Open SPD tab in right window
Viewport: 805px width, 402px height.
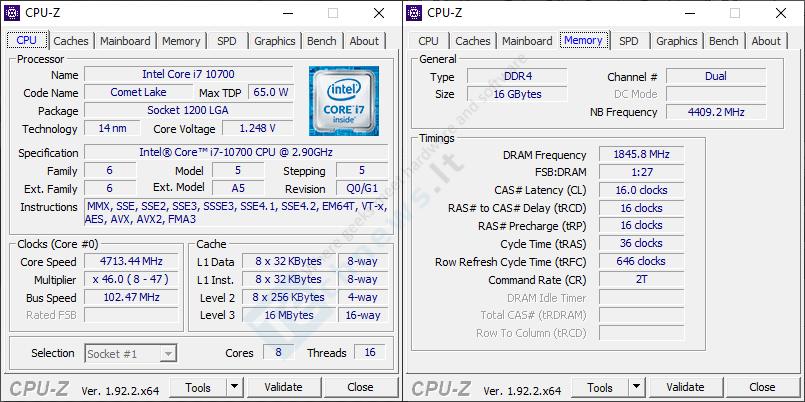click(629, 41)
